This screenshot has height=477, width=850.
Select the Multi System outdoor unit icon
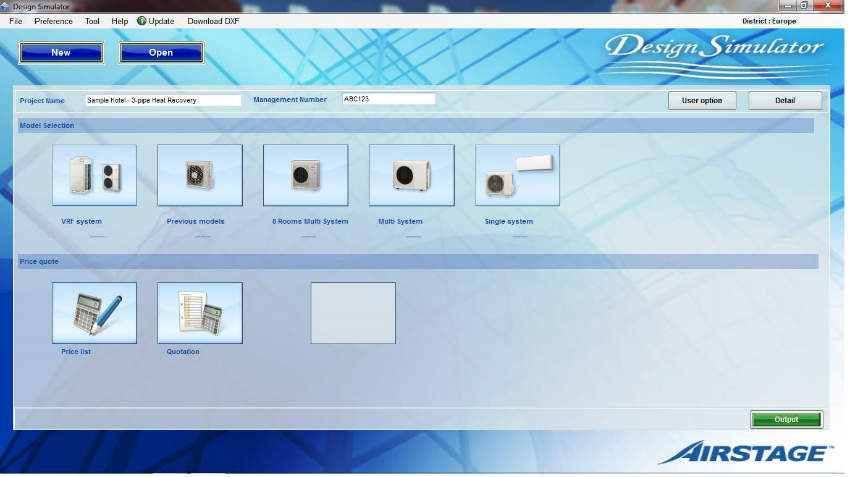click(x=411, y=175)
